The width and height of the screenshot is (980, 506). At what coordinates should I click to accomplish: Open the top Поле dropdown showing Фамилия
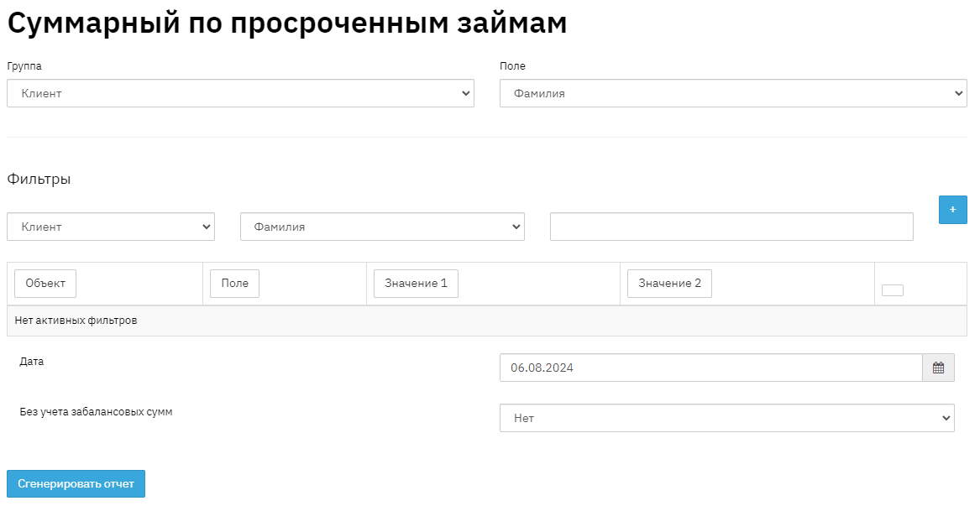[732, 93]
